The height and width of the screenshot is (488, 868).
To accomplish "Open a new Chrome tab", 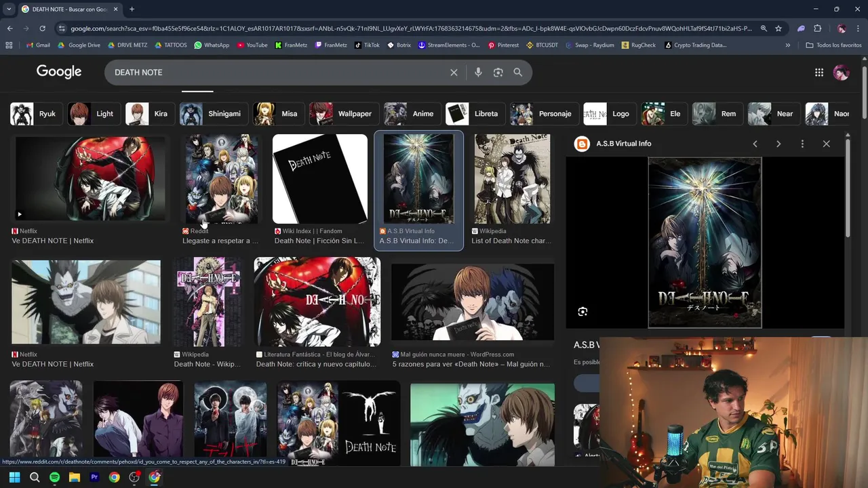I will pos(132,9).
